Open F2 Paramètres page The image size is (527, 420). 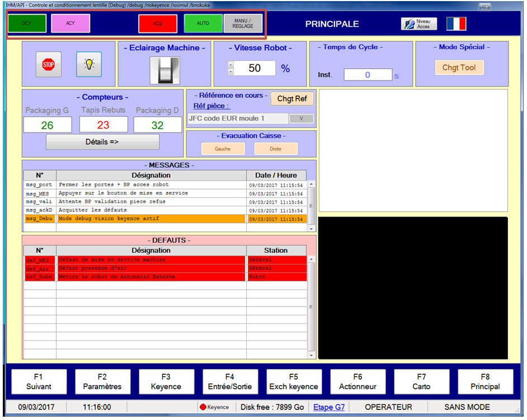102,381
